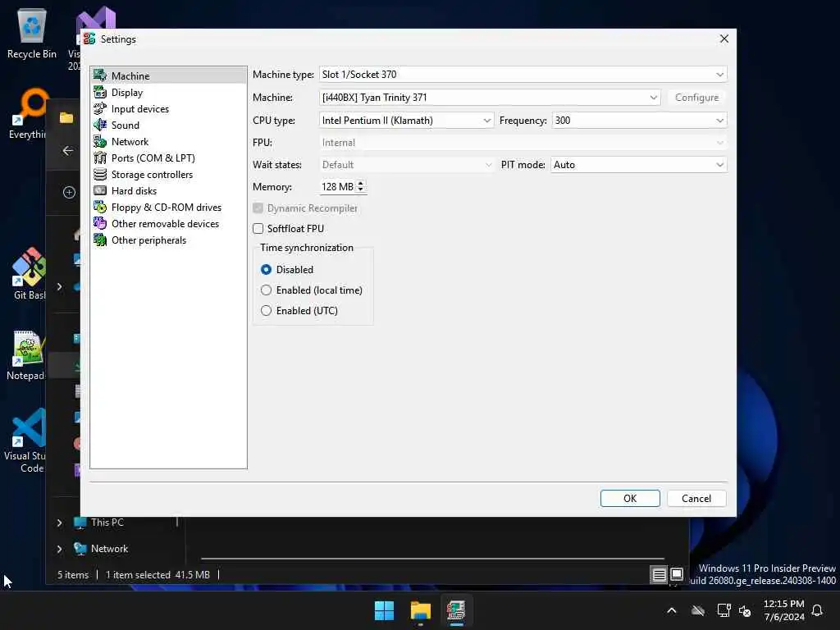
Task: Open notification bell in taskbar
Action: click(817, 610)
